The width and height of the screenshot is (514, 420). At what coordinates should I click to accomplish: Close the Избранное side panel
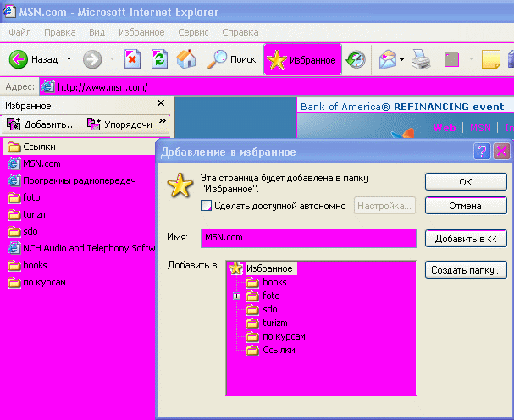[161, 104]
